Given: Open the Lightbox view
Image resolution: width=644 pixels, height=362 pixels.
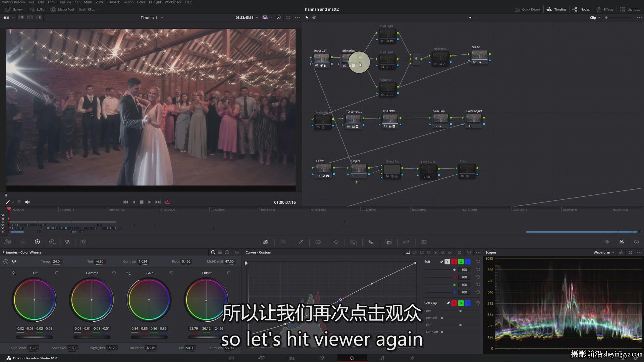Looking at the screenshot, I should tap(630, 9).
